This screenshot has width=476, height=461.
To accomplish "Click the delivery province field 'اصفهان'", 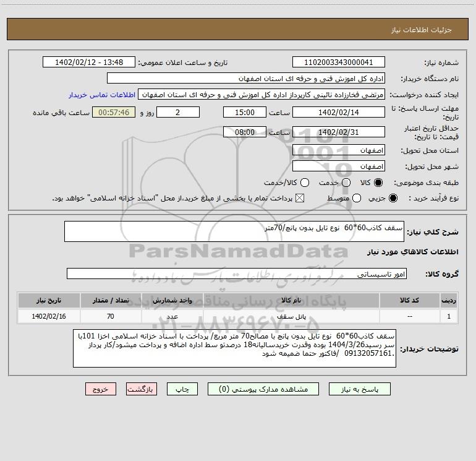I will point(339,150).
